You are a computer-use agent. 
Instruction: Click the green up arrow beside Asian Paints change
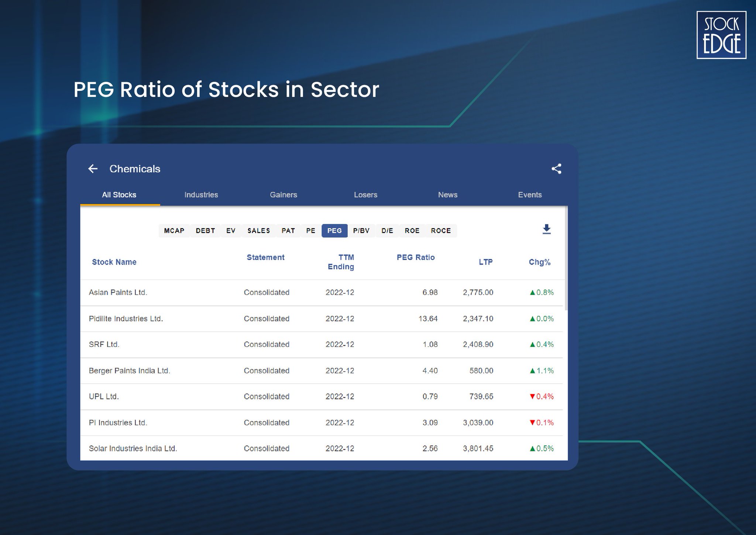[532, 292]
